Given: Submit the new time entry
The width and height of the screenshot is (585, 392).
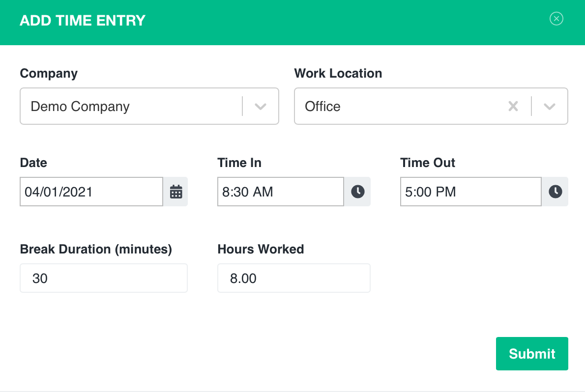Looking at the screenshot, I should point(532,353).
